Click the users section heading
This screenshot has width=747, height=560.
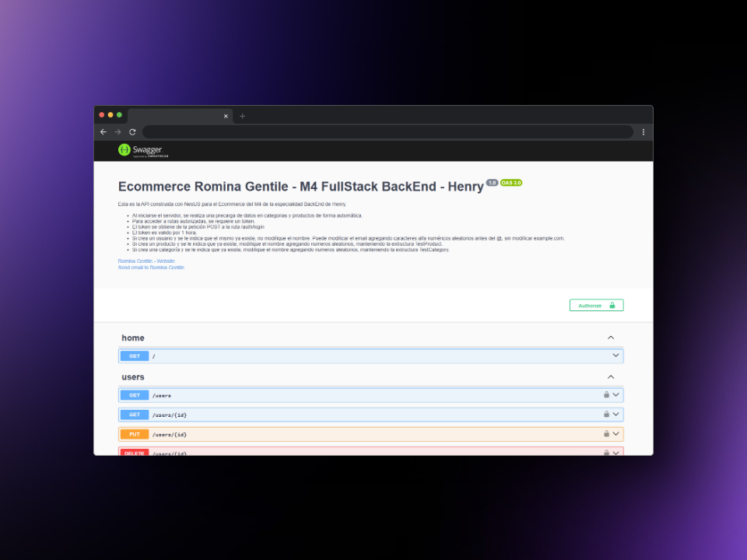pyautogui.click(x=133, y=377)
